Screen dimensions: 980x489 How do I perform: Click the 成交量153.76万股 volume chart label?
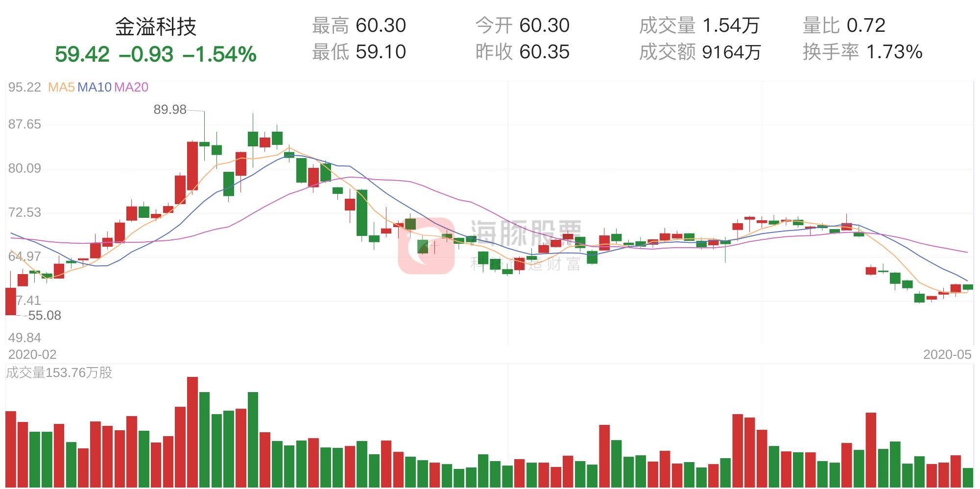(59, 373)
